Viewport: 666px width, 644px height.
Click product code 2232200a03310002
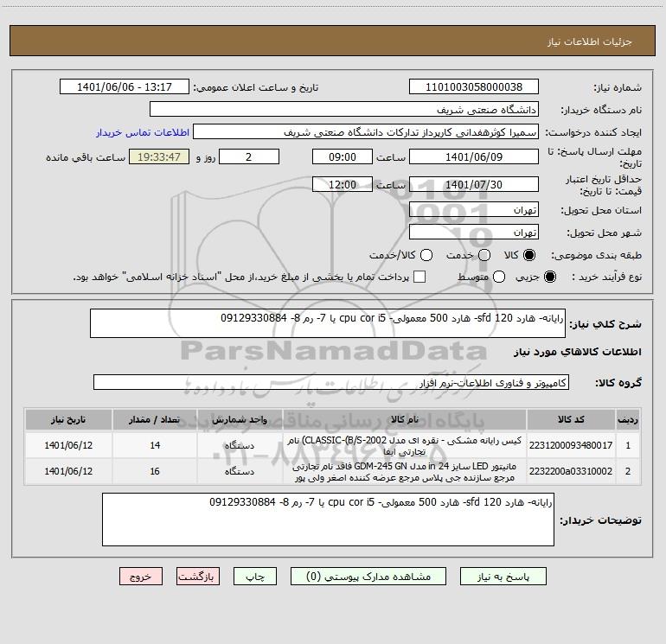point(571,471)
